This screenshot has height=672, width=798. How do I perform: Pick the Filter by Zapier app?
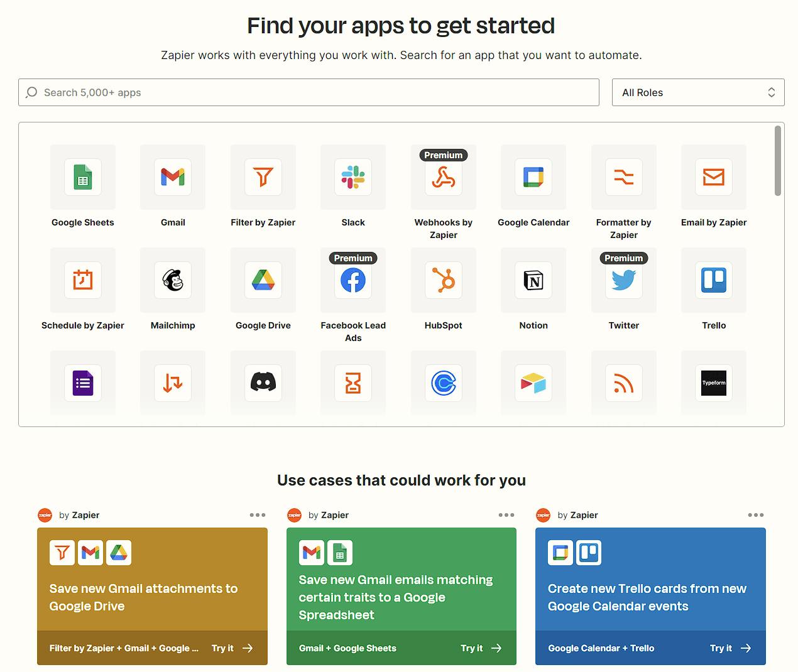(x=263, y=177)
